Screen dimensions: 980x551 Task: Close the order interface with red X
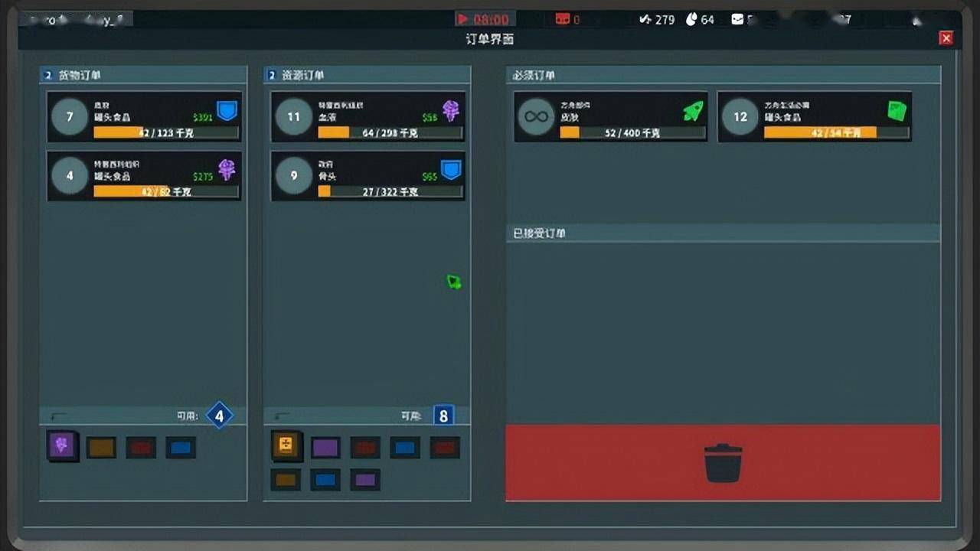point(946,38)
